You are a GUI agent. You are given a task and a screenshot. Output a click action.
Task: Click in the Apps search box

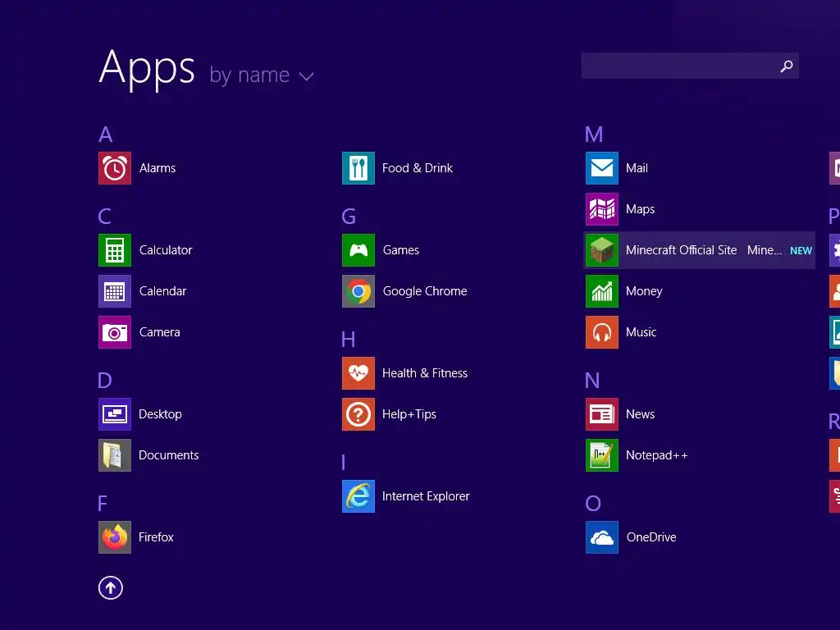point(690,66)
